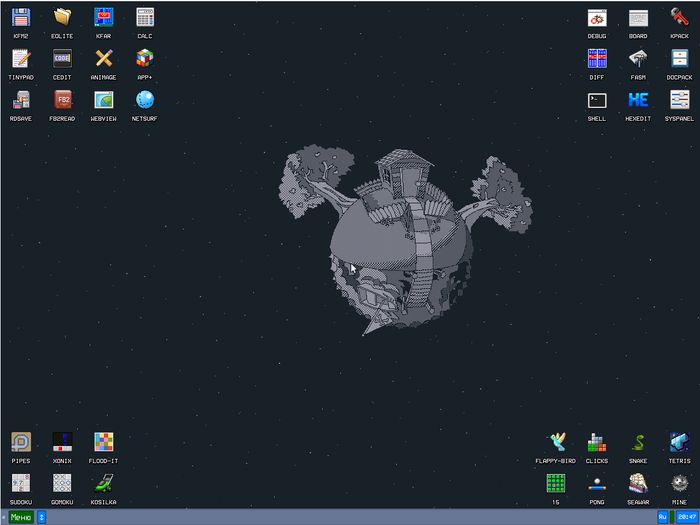Open the SUDOKU puzzle game

(x=21, y=484)
